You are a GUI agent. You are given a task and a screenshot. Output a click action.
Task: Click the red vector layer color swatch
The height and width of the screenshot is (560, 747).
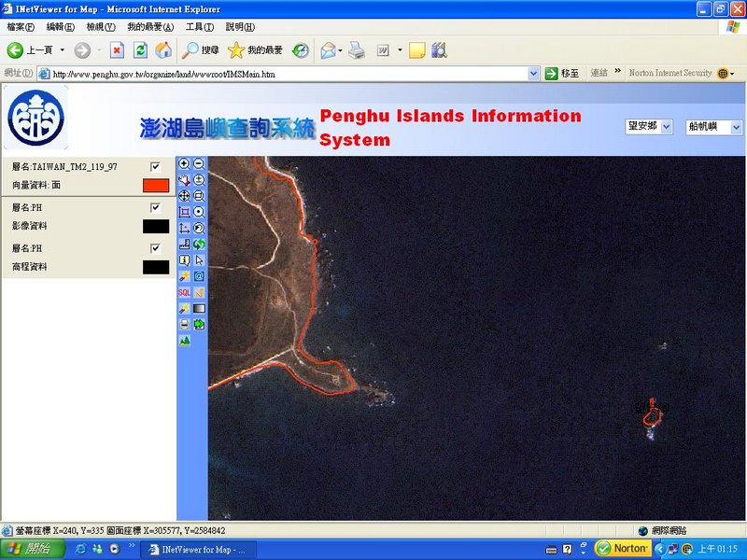156,186
